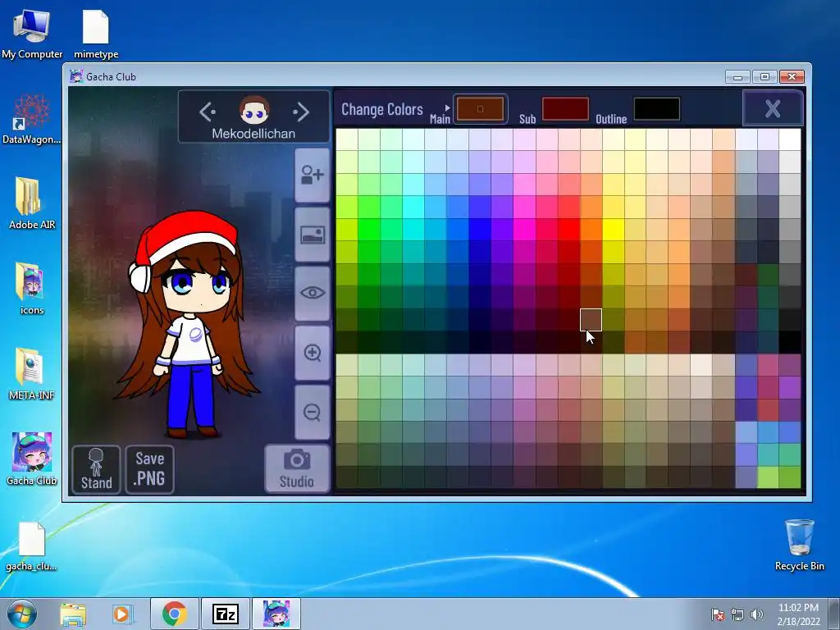Pick the highlighted brown swatch under cursor

[x=591, y=320]
